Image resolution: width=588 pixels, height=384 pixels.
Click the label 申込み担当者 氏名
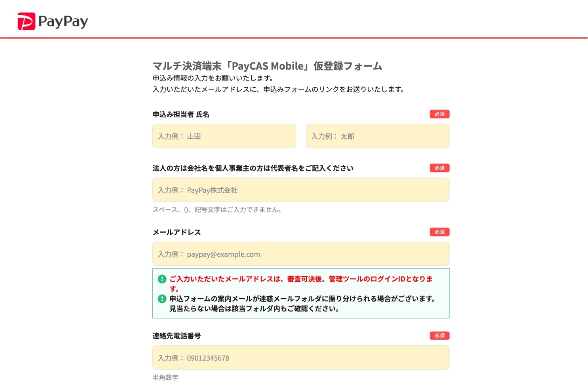[x=181, y=114]
